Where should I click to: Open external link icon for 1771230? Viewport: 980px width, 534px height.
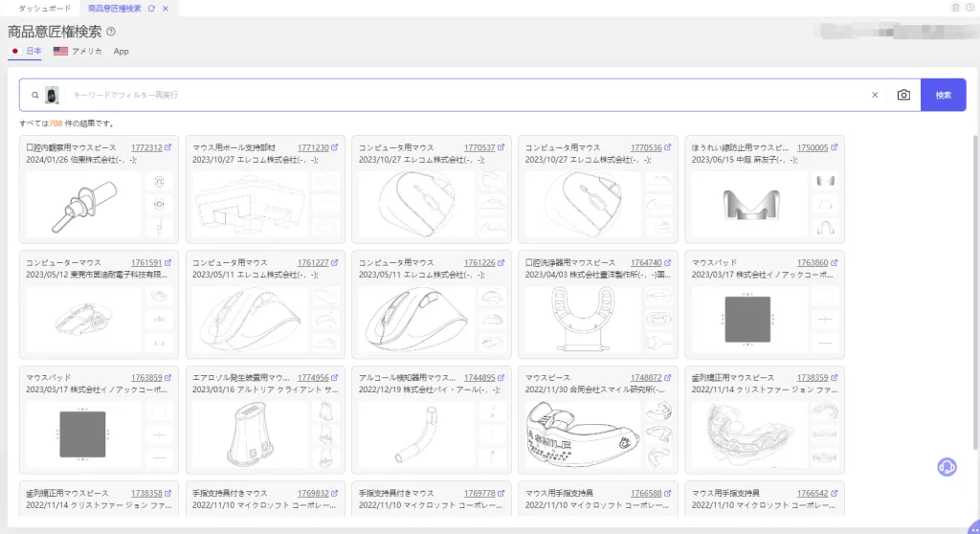(334, 147)
